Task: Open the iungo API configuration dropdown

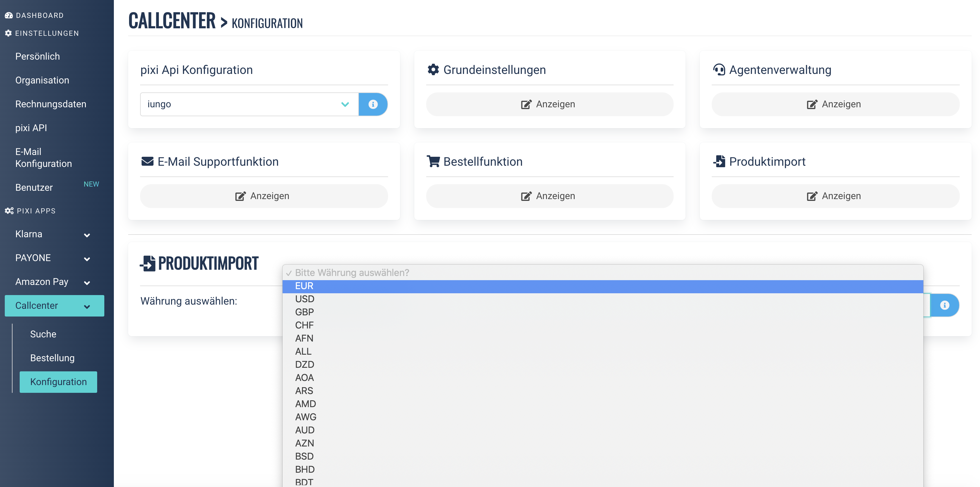Action: click(249, 104)
